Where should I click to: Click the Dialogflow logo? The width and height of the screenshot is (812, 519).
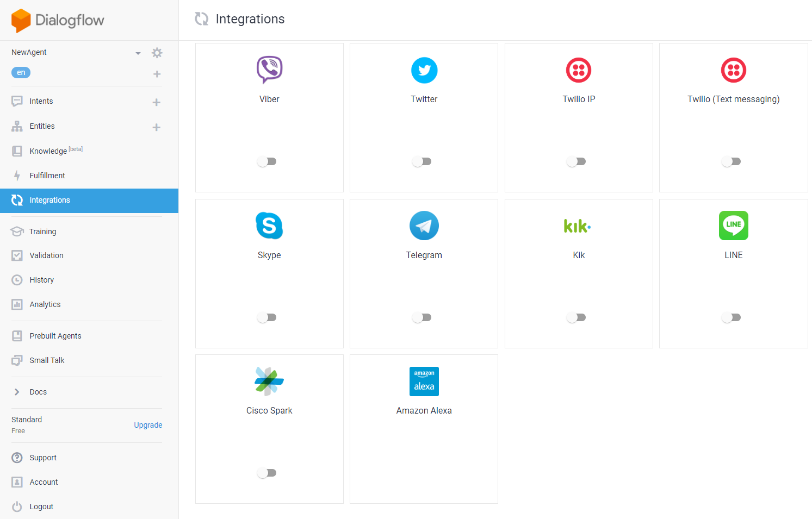58,21
